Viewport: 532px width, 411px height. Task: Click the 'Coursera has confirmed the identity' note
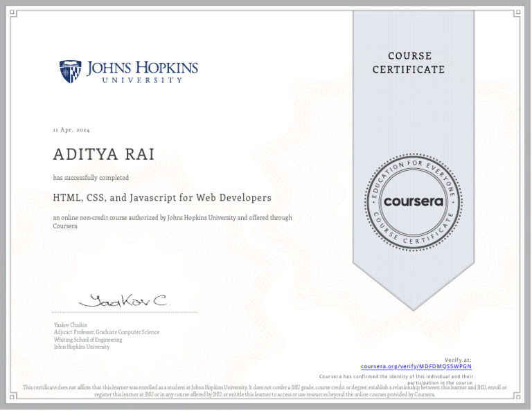(396, 379)
